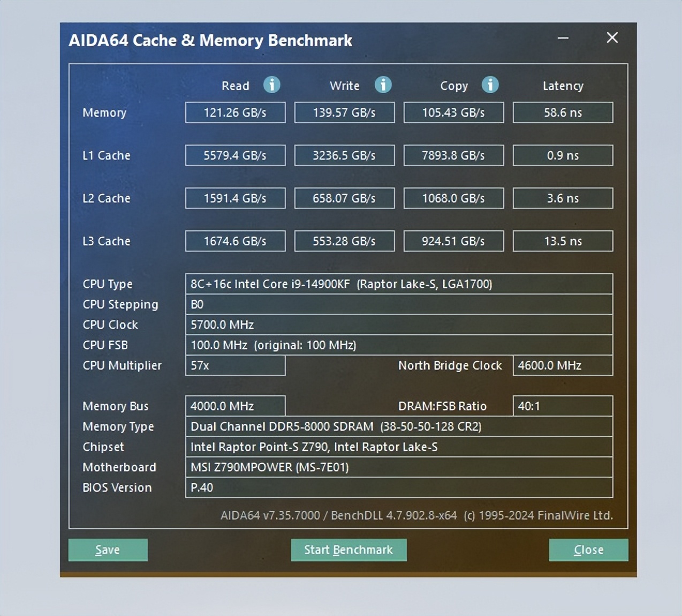The height and width of the screenshot is (616, 682).
Task: Select L1 Cache latency 0.9 ns
Action: point(563,155)
